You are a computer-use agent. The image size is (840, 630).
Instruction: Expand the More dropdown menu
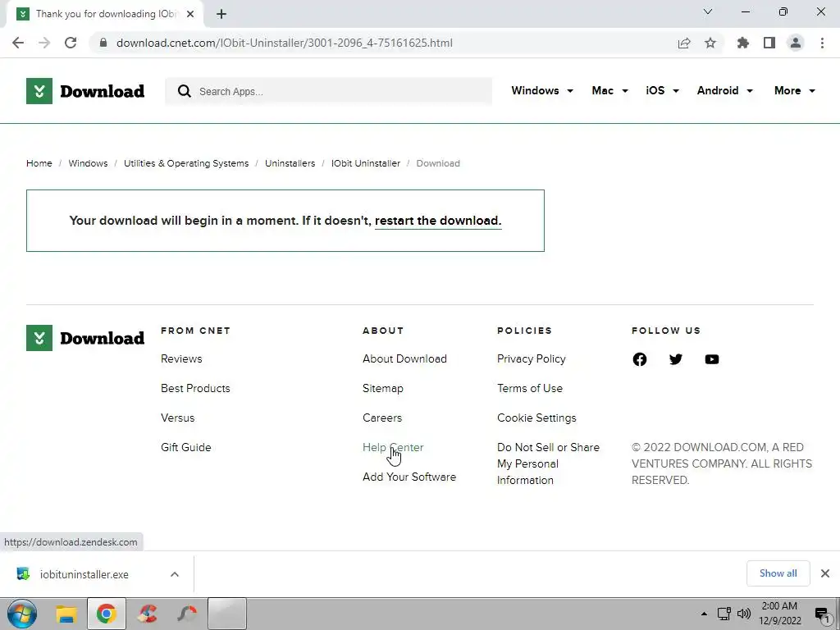pyautogui.click(x=794, y=90)
